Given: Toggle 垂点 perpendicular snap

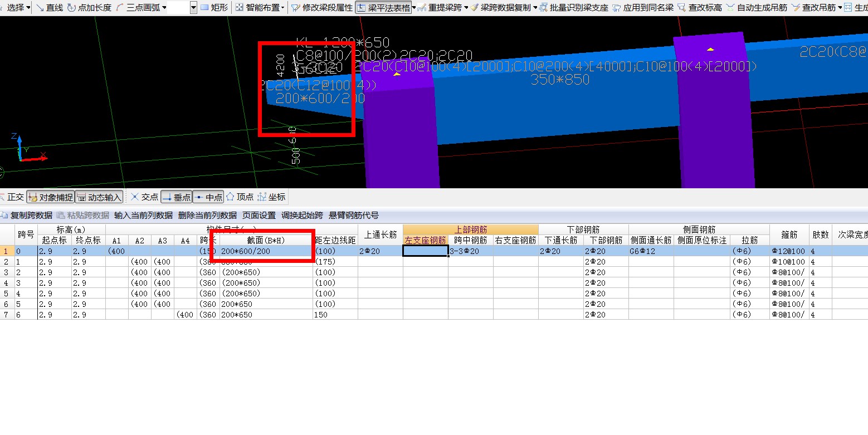Looking at the screenshot, I should [177, 197].
